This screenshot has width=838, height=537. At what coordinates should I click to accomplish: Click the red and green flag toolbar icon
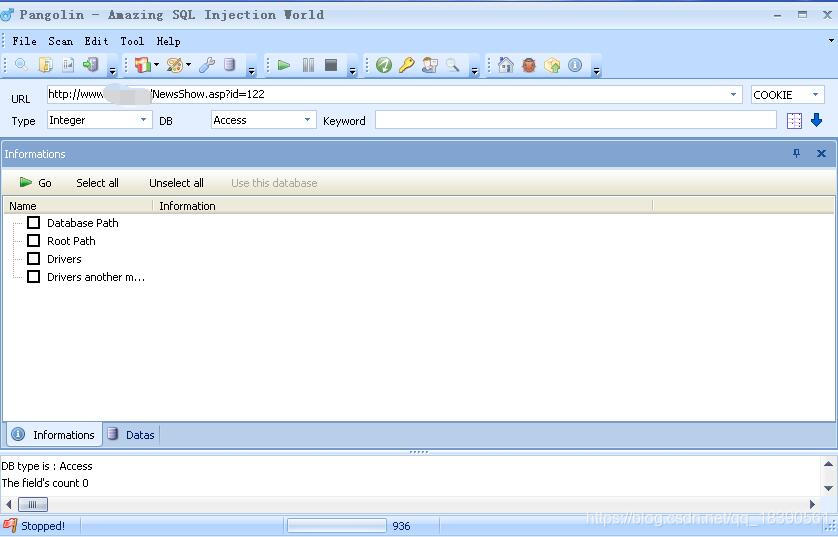(x=142, y=65)
